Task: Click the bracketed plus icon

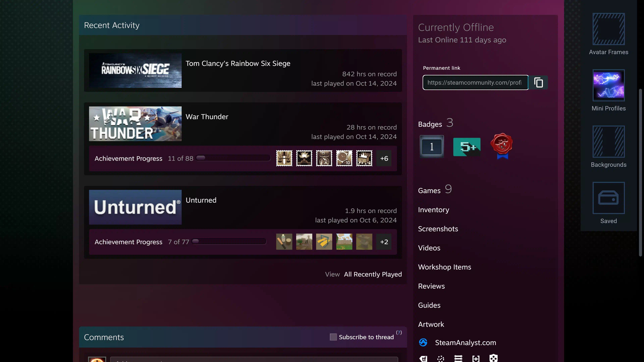Action: [x=476, y=359]
